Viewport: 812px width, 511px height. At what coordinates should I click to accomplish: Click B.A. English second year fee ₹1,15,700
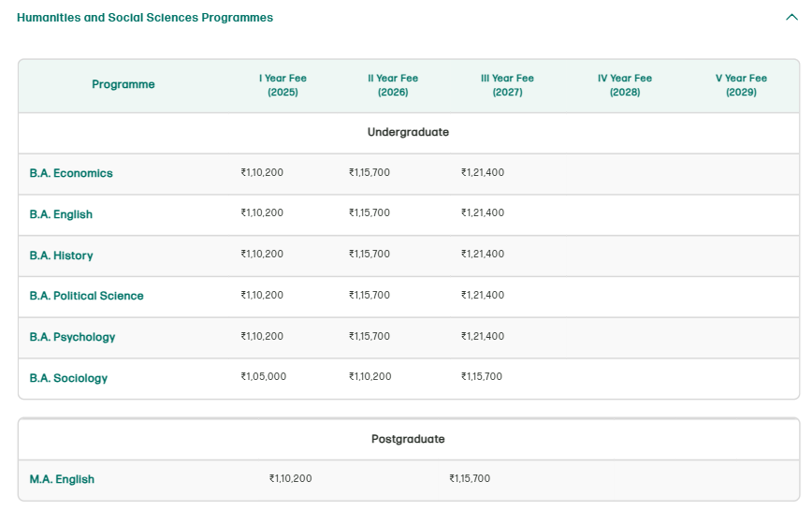pos(370,212)
